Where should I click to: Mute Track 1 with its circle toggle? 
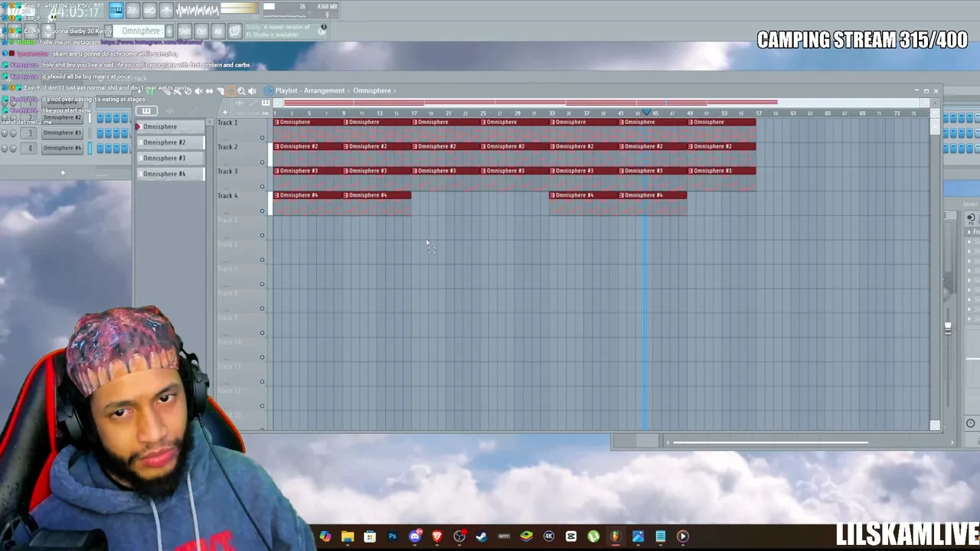coord(262,138)
